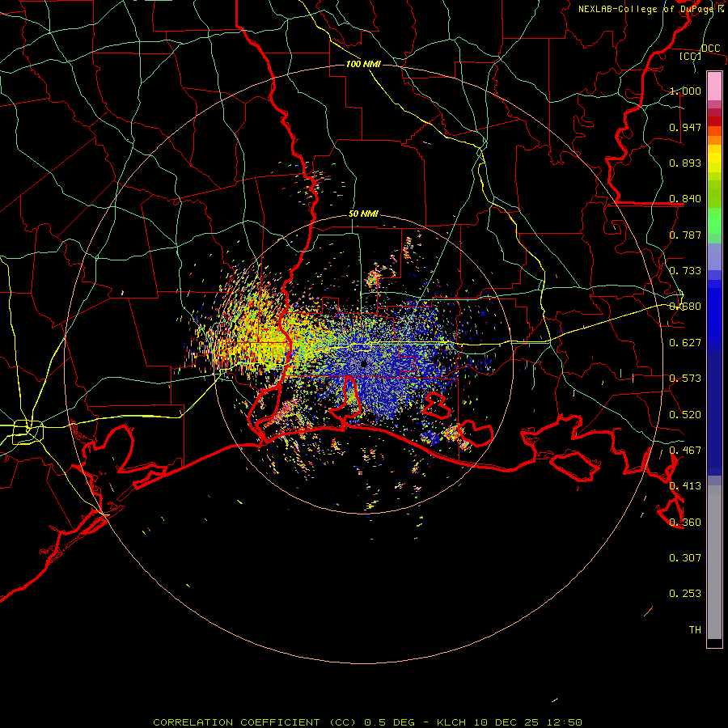The image size is (728, 728).
Task: Select the 0.627 color scale value
Action: [x=685, y=343]
